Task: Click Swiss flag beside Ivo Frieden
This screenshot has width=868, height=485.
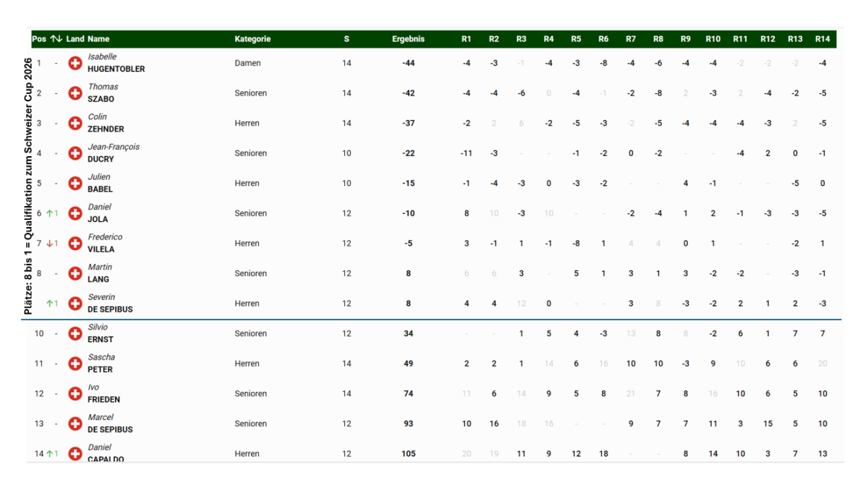Action: pos(75,394)
